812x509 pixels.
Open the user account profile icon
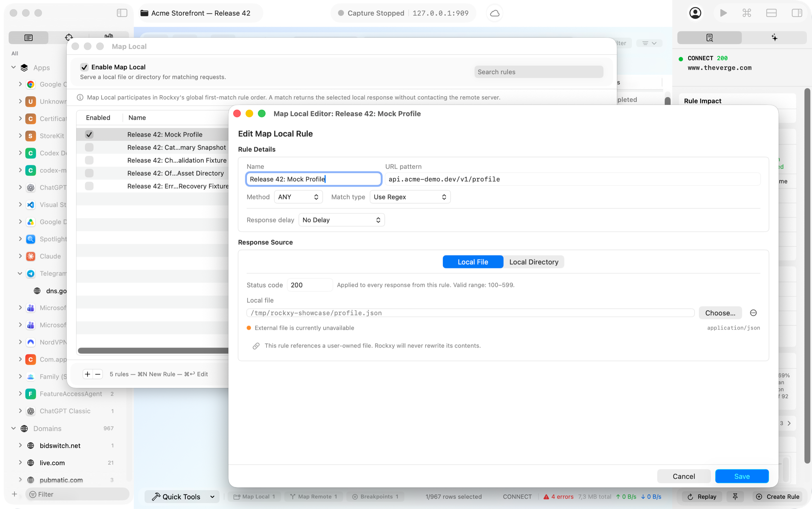click(695, 13)
